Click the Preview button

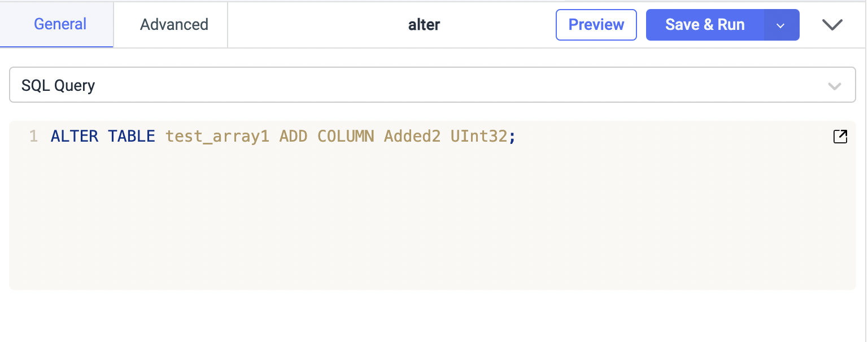(596, 25)
